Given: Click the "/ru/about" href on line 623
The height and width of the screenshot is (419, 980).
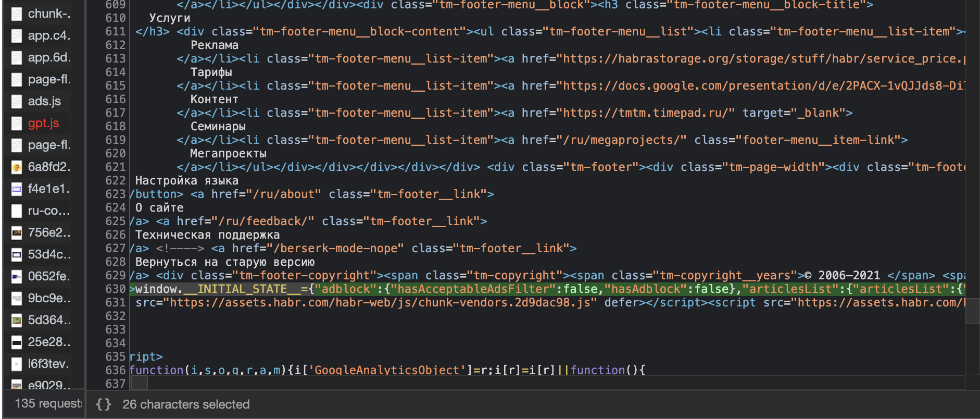Looking at the screenshot, I should 283,194.
